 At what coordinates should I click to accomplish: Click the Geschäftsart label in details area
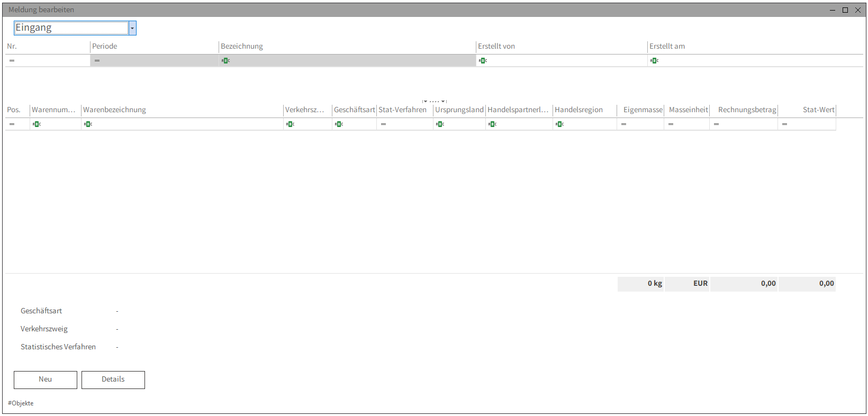click(x=41, y=311)
